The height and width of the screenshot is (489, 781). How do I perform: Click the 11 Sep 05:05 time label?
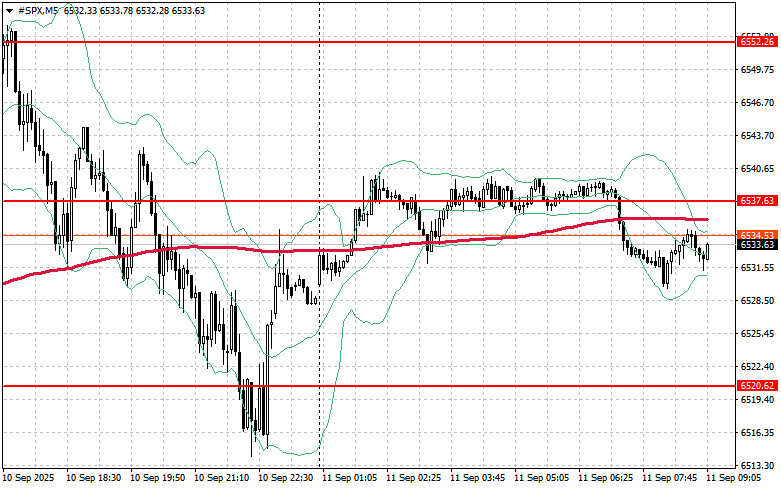542,478
